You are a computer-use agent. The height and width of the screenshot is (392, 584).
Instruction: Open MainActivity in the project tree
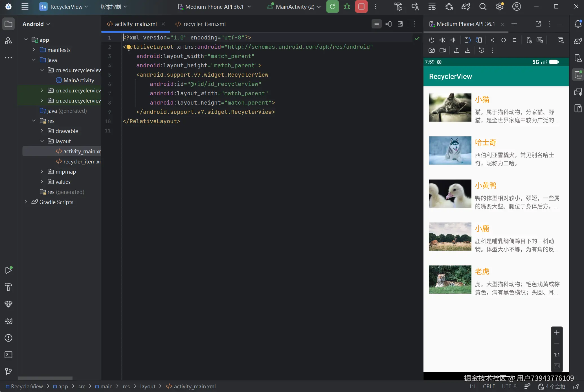79,80
